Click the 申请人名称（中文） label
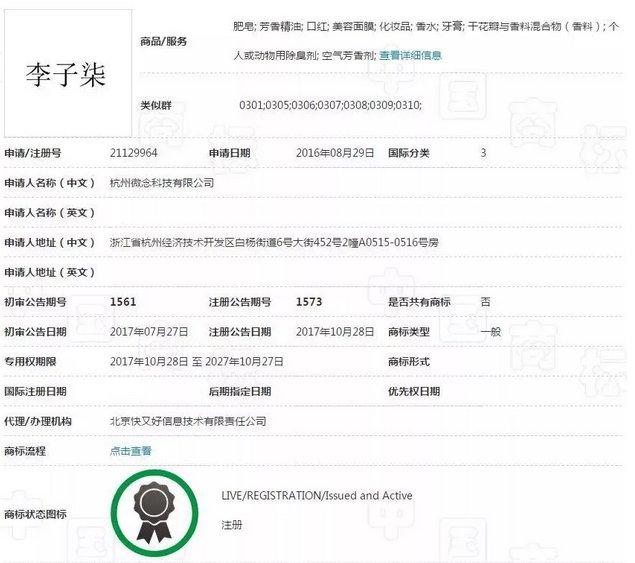 pyautogui.click(x=49, y=183)
